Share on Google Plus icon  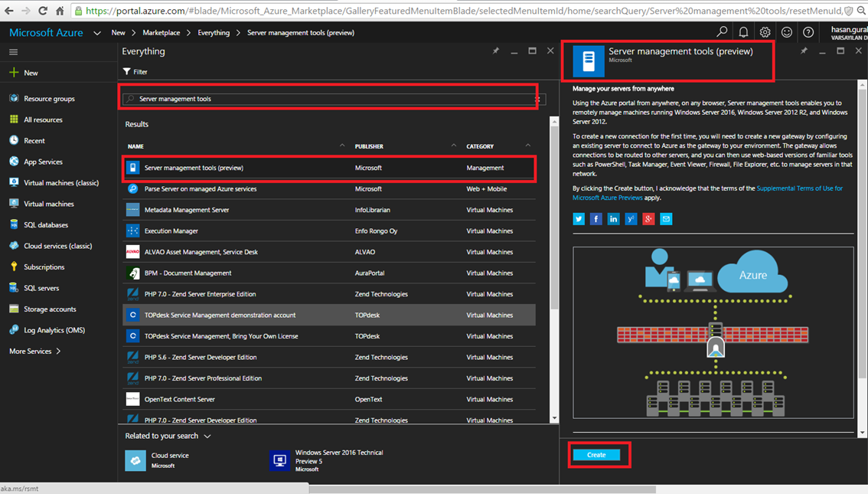[648, 219]
